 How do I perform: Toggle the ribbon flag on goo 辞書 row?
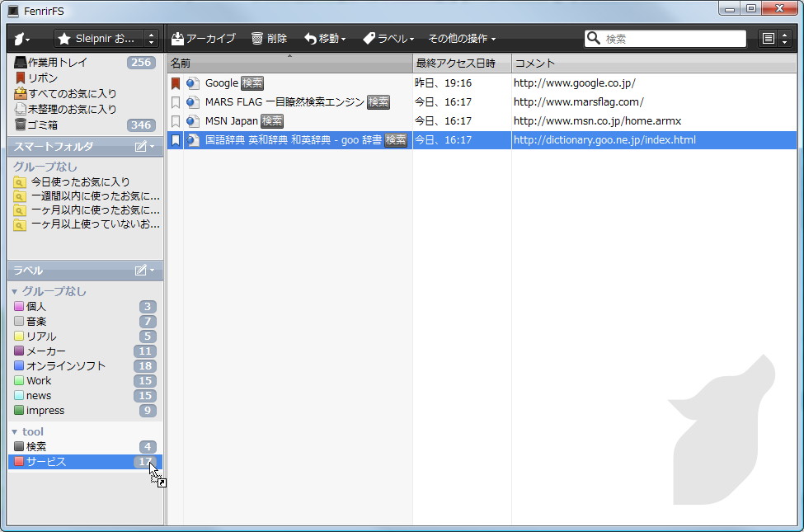pos(176,140)
